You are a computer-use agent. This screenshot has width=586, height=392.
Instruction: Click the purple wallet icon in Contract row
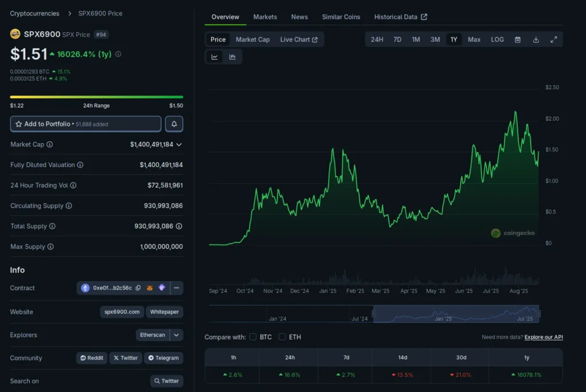point(162,288)
